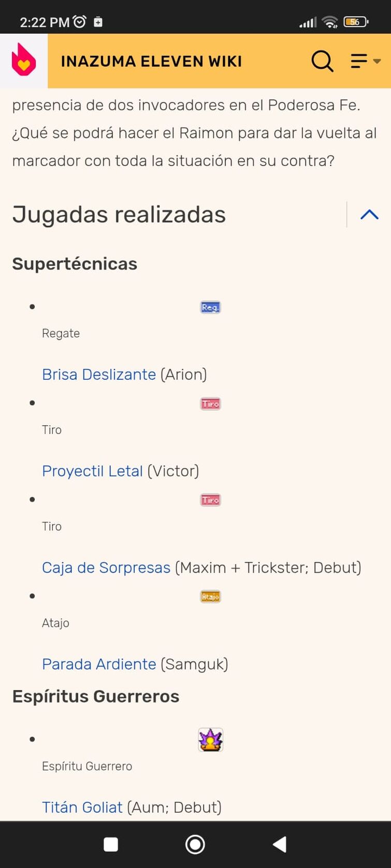Screen dimensions: 391x868
Task: Tap the Tiro badge above Proyectil Letal
Action: coord(210,403)
